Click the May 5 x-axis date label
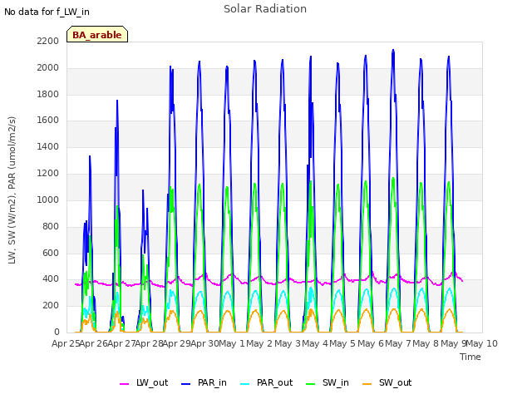The width and height of the screenshot is (532, 399). (x=342, y=343)
